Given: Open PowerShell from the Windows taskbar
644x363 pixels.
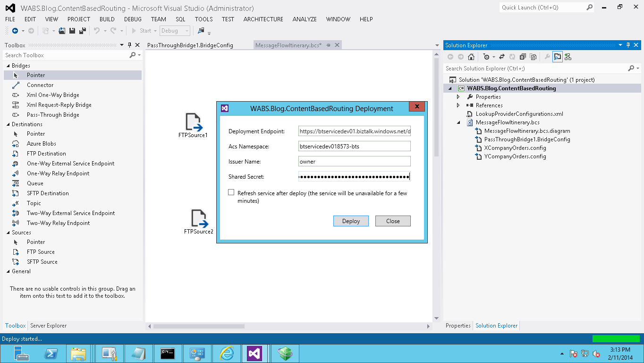Looking at the screenshot, I should tap(51, 353).
